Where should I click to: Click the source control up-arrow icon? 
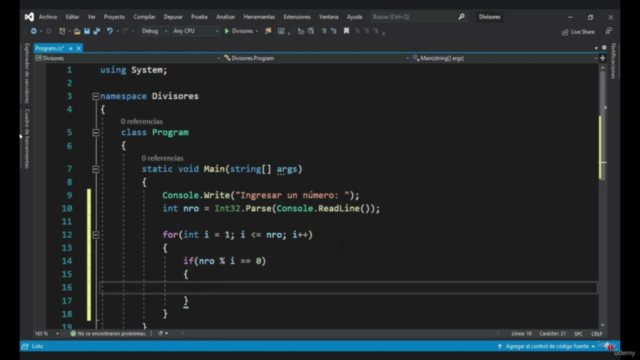pos(500,346)
